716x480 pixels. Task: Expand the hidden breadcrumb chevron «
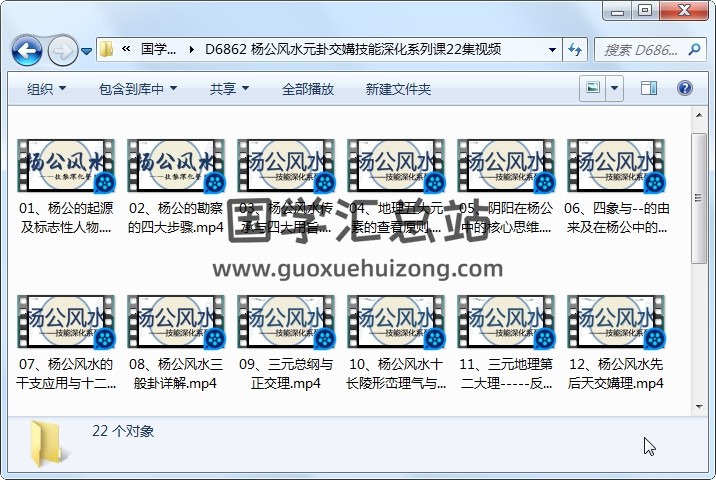point(126,48)
